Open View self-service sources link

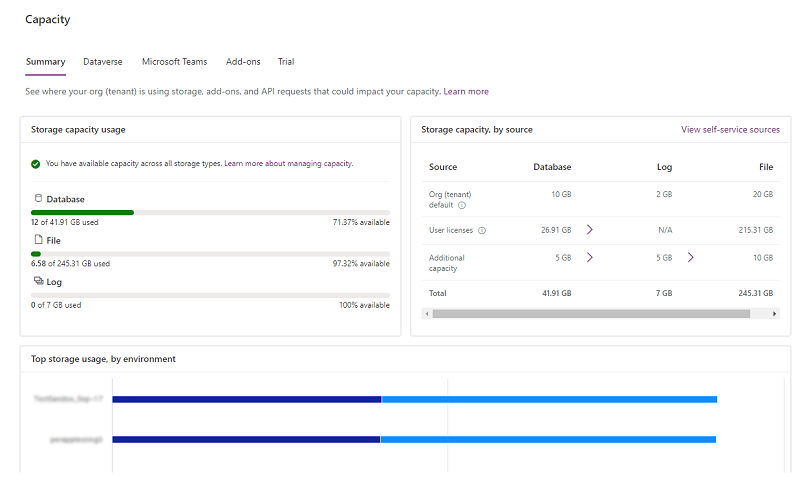(730, 130)
